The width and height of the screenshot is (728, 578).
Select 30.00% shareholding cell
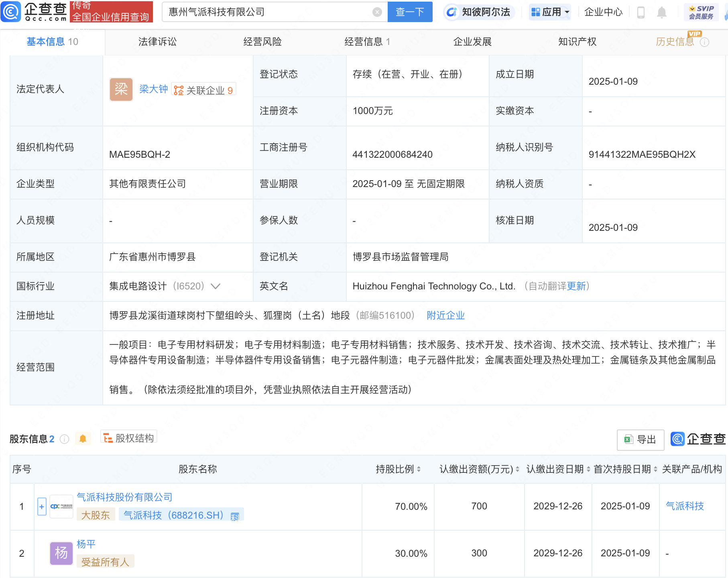point(411,554)
